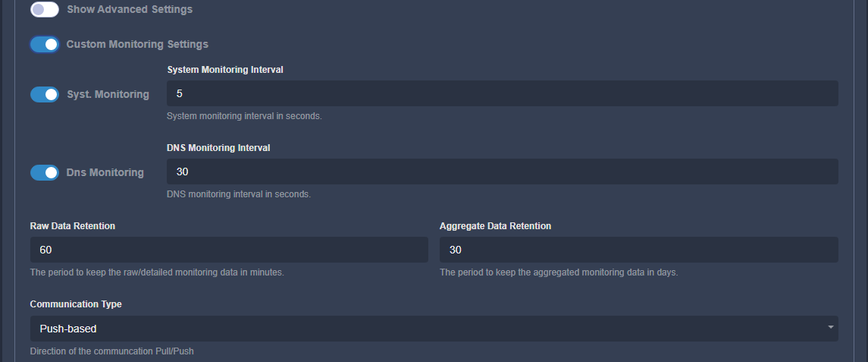Click the 'Syst. Monitoring' label text
Image resolution: width=868 pixels, height=362 pixels.
114,95
